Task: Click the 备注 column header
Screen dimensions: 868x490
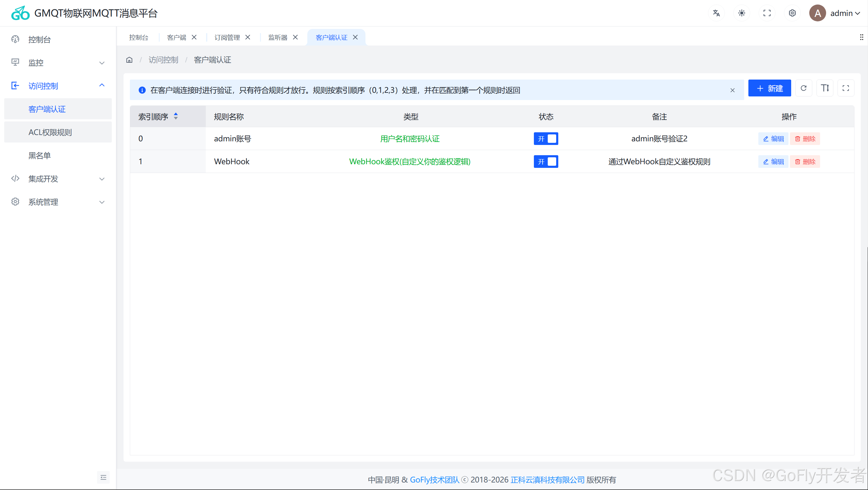Action: [x=660, y=117]
